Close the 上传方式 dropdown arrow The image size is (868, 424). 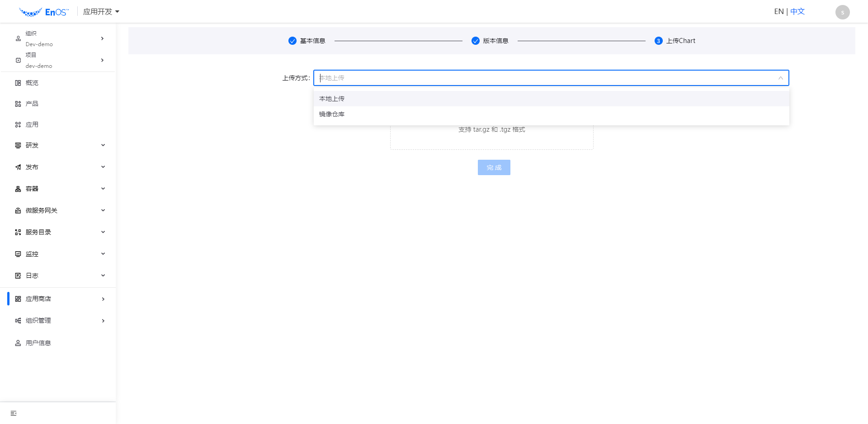(x=781, y=78)
